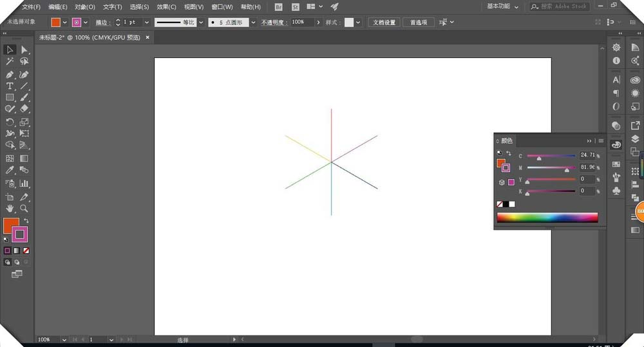Reset default fill and stroke in toolbar
Viewport: 644px width, 347px height.
[x=6, y=239]
